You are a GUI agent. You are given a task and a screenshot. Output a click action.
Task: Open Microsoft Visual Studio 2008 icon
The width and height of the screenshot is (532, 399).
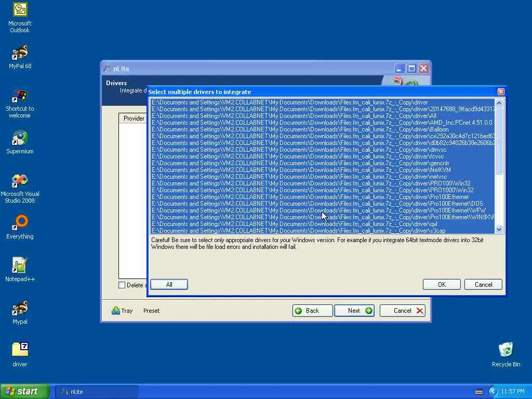tap(20, 189)
